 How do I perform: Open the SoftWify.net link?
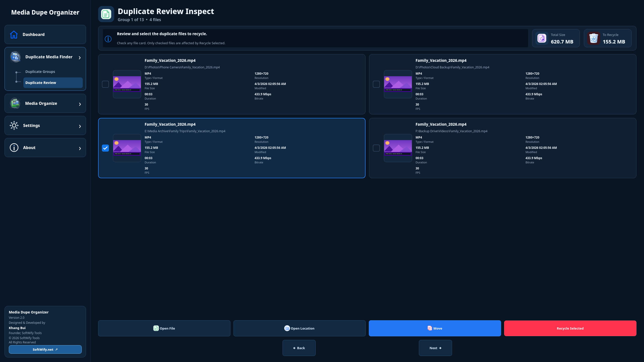[45, 349]
